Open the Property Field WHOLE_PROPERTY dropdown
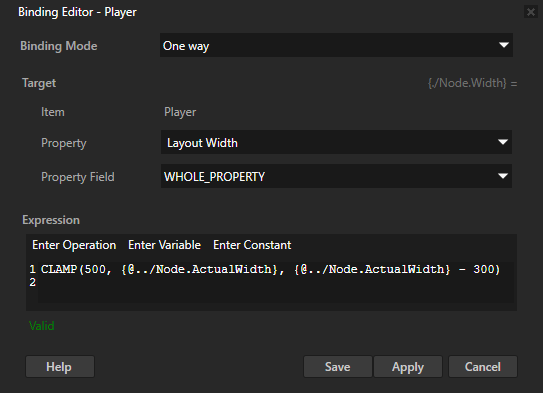This screenshot has width=543, height=393. 336,176
